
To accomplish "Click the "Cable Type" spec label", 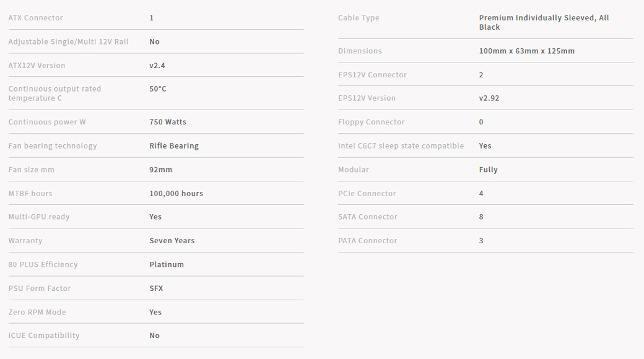I will (359, 18).
